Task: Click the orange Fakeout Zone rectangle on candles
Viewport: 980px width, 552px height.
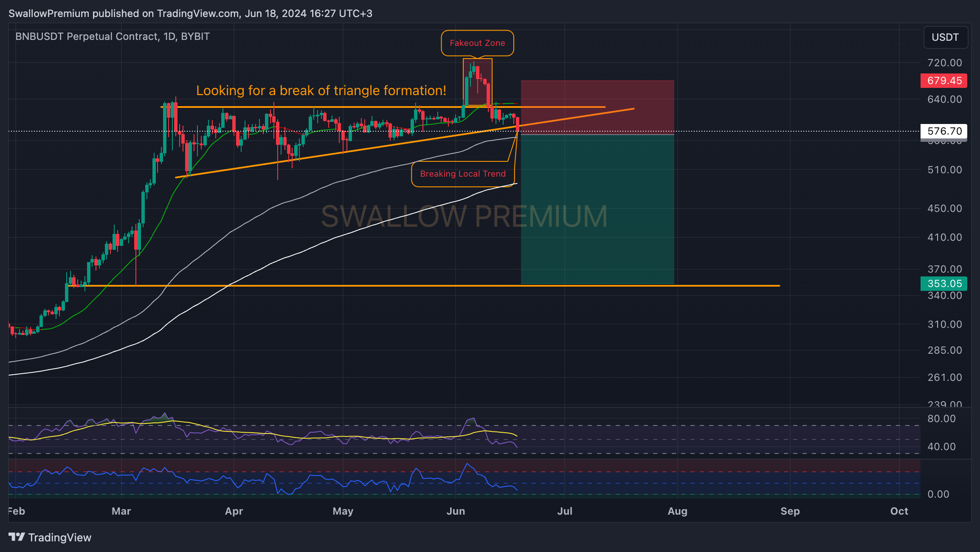Action: point(478,82)
